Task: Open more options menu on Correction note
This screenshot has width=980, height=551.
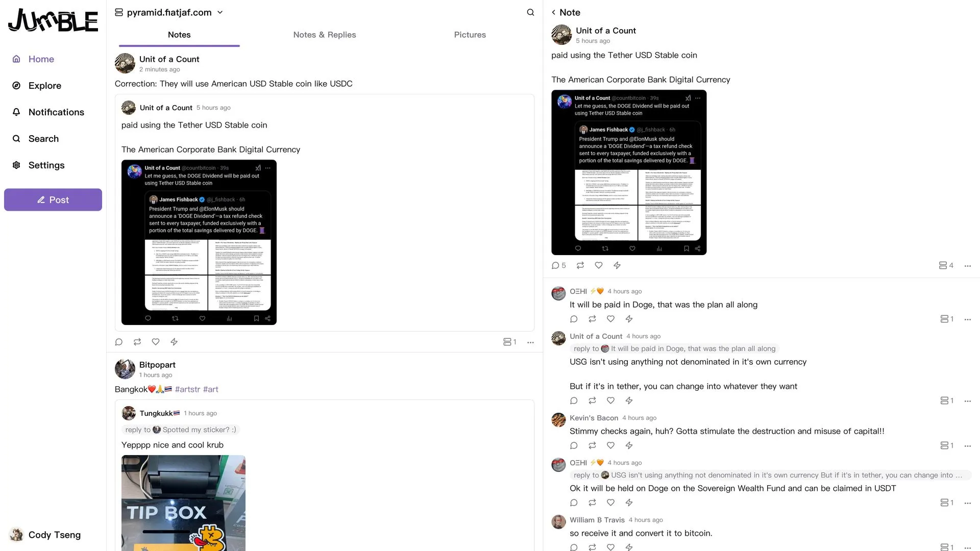Action: (530, 342)
